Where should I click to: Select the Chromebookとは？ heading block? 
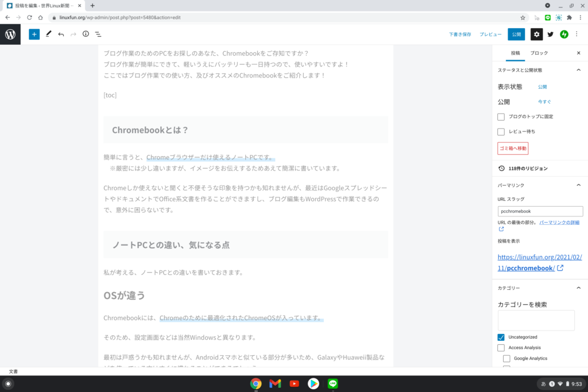tap(246, 130)
